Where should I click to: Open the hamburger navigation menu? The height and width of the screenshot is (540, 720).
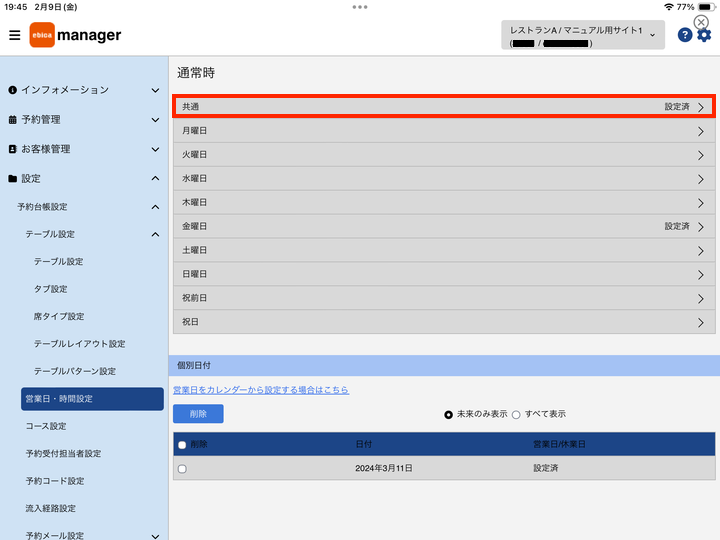click(15, 35)
